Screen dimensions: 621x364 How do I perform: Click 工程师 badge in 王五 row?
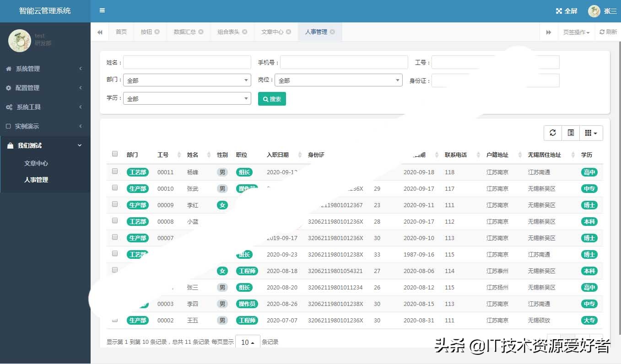coord(247,321)
